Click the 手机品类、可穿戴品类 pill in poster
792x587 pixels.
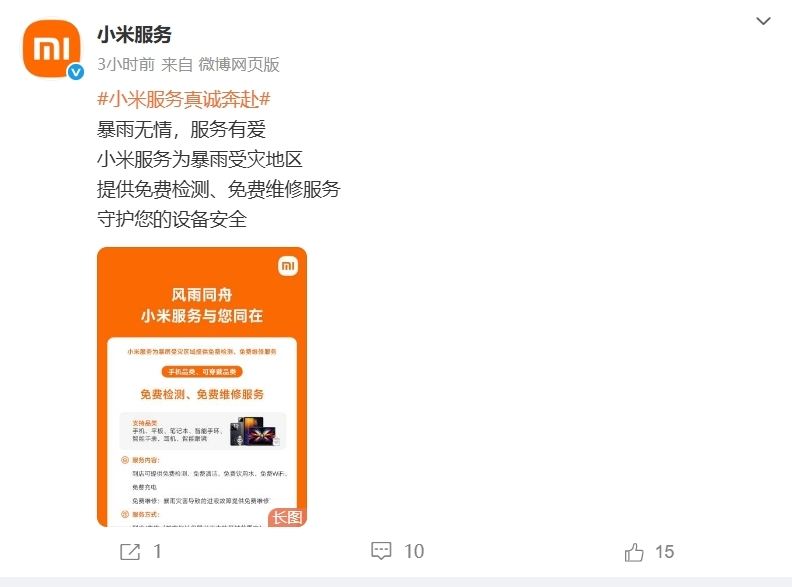[202, 372]
